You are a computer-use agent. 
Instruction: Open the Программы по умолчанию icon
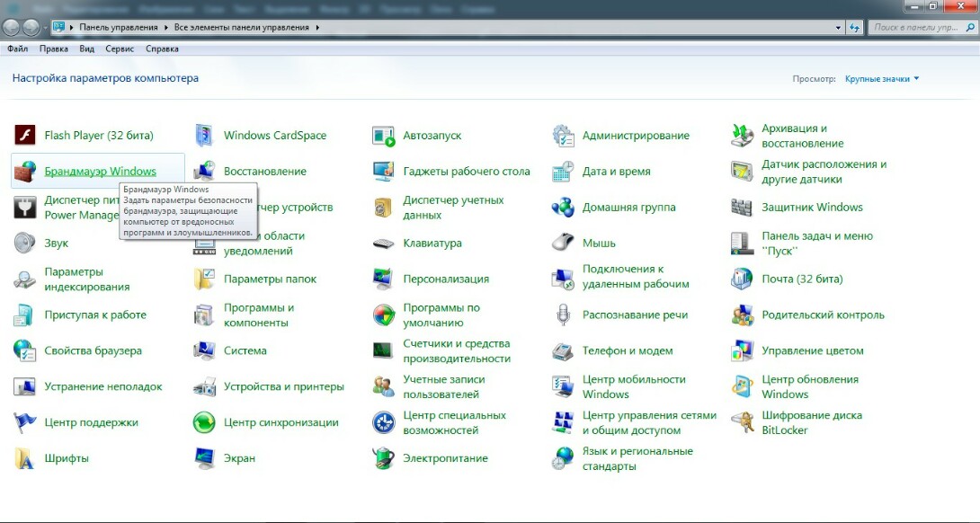coord(384,315)
